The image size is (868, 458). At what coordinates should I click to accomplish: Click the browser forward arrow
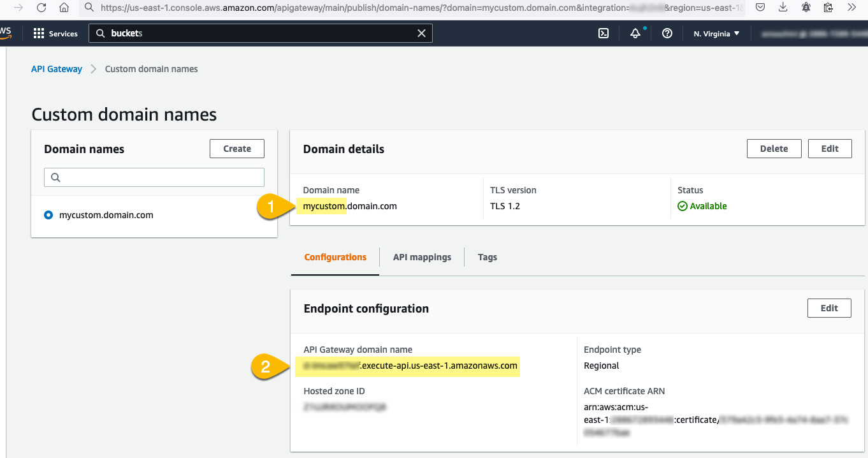tap(18, 8)
